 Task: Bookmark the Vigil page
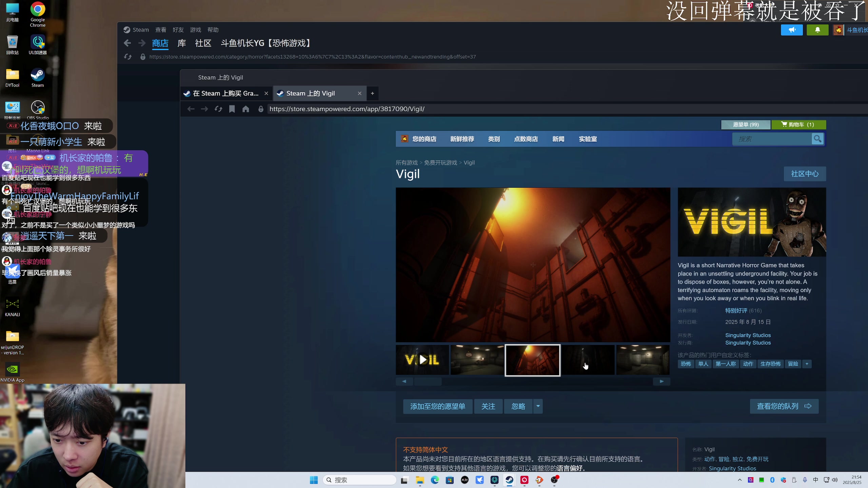point(232,109)
